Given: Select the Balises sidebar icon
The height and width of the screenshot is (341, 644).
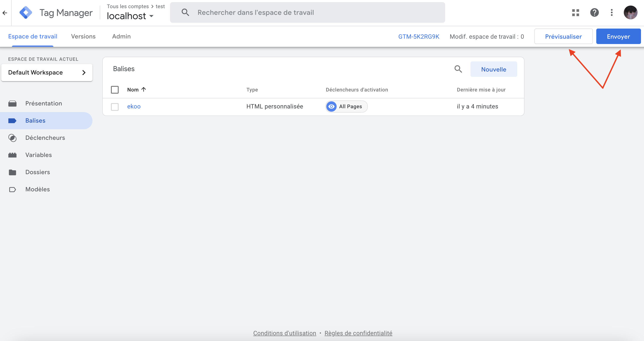Looking at the screenshot, I should [x=13, y=120].
